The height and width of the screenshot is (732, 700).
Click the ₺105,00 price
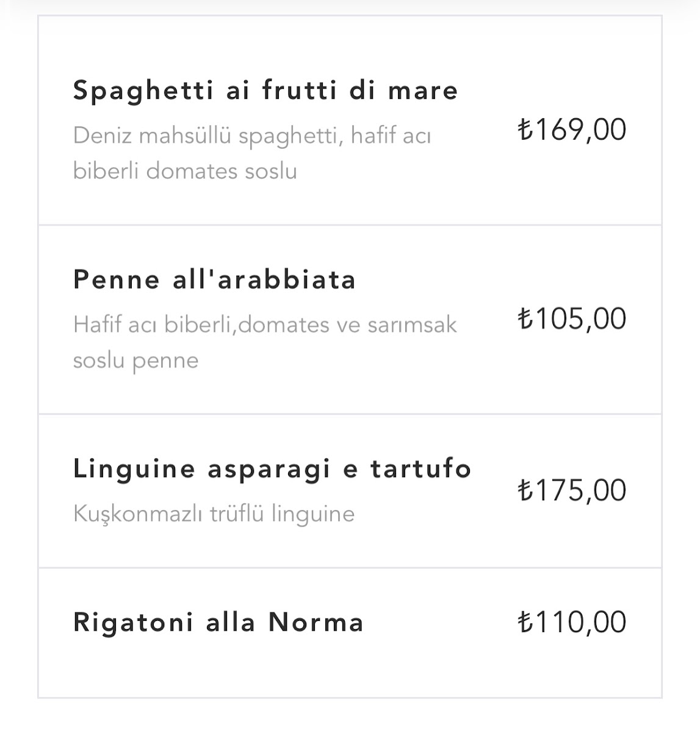click(572, 319)
